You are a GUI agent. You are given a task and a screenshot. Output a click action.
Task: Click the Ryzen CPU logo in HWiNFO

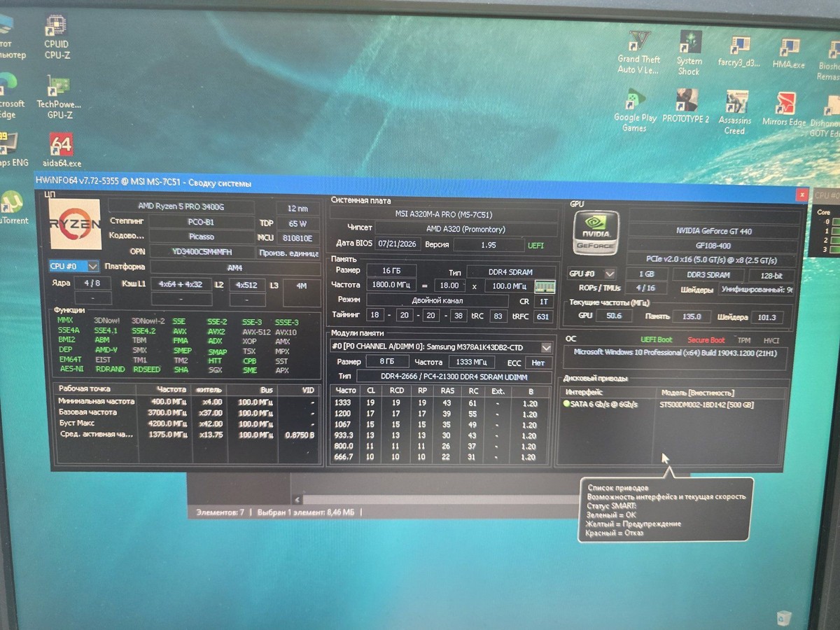(x=74, y=223)
